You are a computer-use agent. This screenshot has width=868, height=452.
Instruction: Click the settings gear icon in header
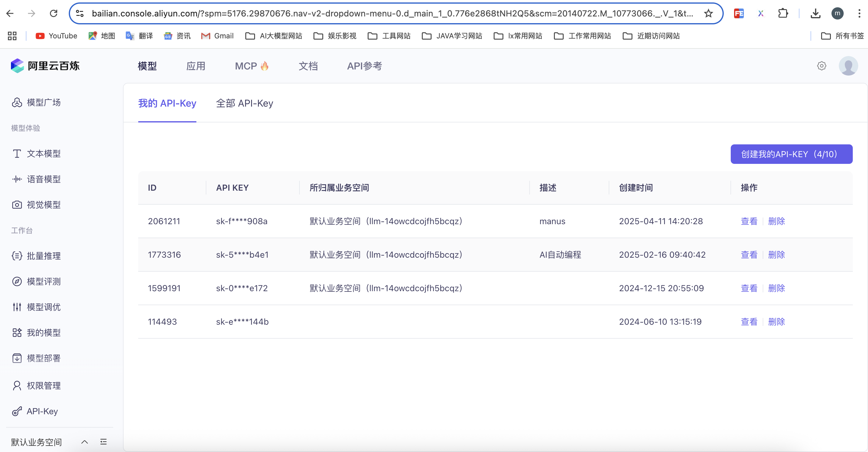pos(821,66)
